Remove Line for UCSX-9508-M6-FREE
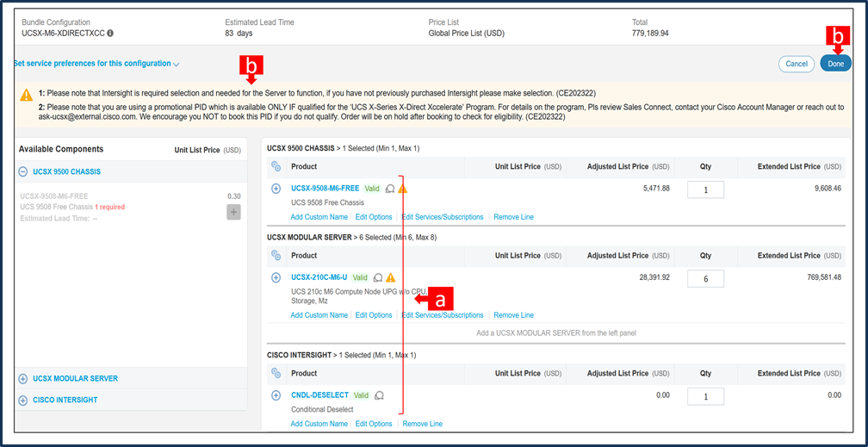 [x=514, y=217]
